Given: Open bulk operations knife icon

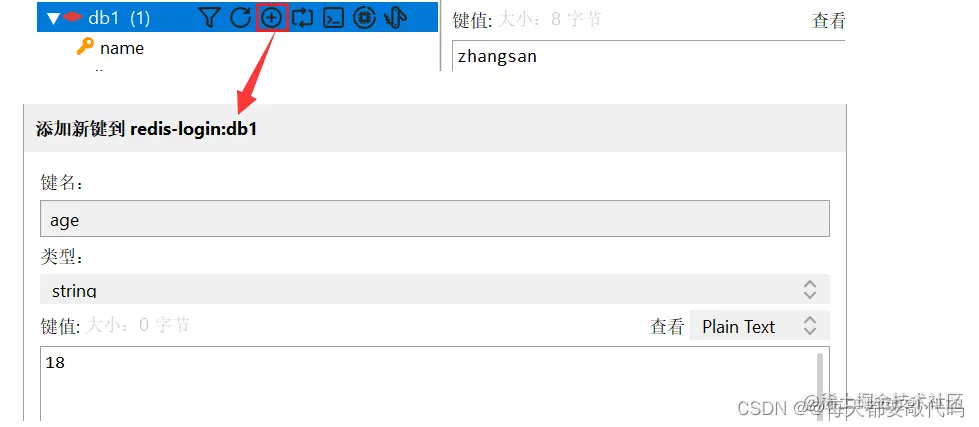Looking at the screenshot, I should (395, 18).
